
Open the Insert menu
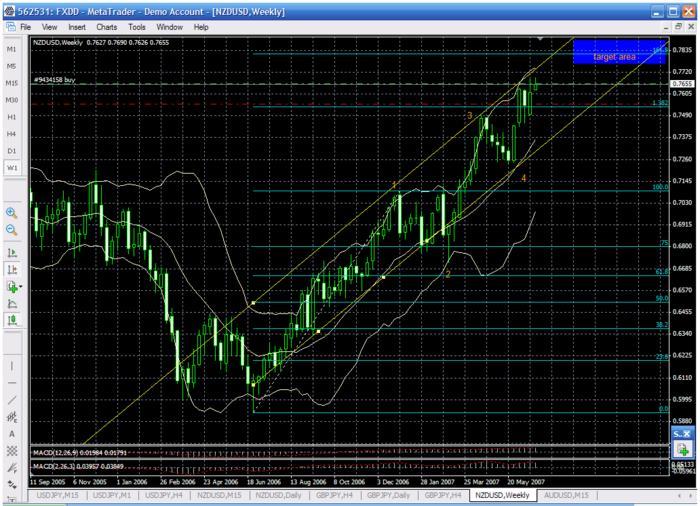point(78,27)
